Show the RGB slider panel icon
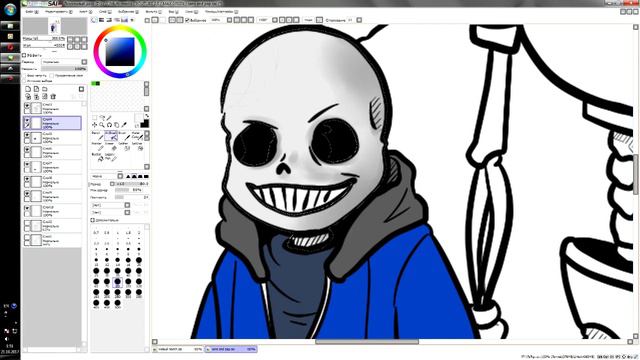The width and height of the screenshot is (640, 360). coord(102,20)
